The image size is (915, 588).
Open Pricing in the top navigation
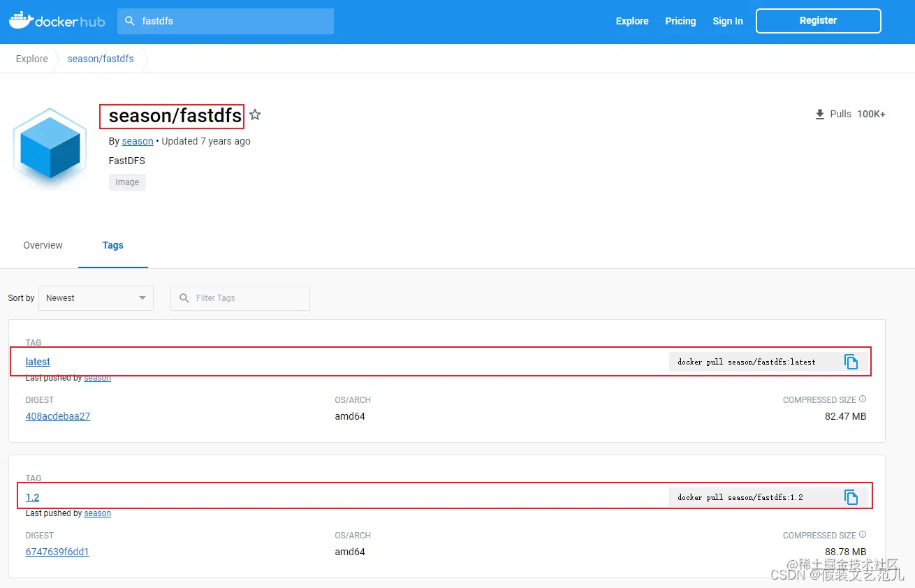coord(680,21)
